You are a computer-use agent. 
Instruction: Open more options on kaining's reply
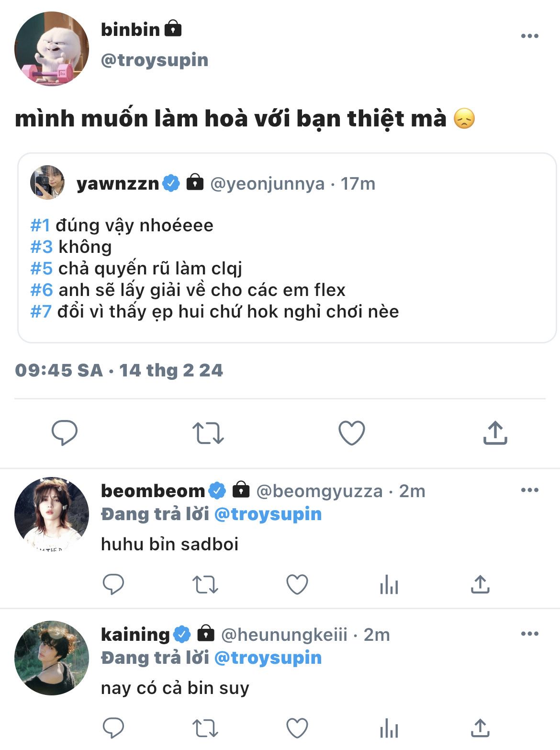(529, 634)
